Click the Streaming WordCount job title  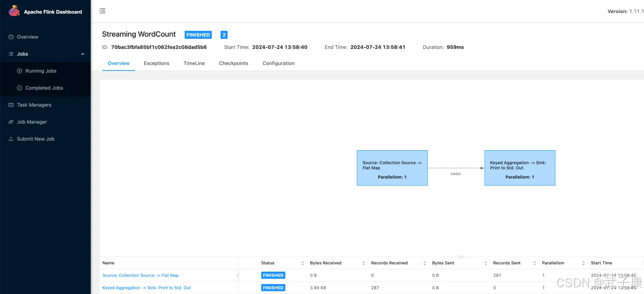pyautogui.click(x=139, y=34)
